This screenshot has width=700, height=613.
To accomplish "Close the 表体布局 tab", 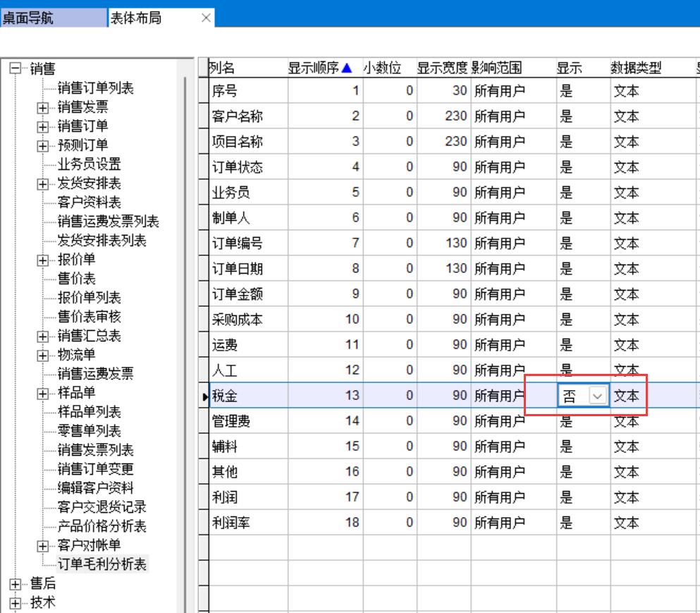I will pyautogui.click(x=206, y=18).
